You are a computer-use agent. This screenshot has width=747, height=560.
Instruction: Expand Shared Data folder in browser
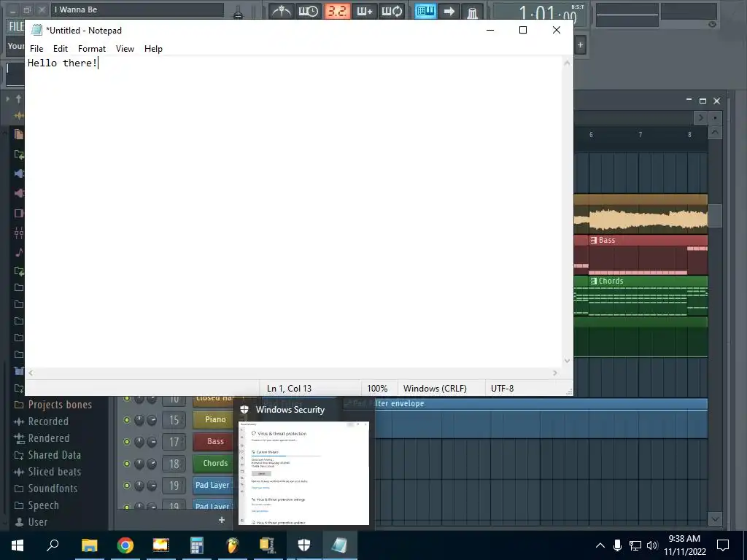pyautogui.click(x=54, y=455)
